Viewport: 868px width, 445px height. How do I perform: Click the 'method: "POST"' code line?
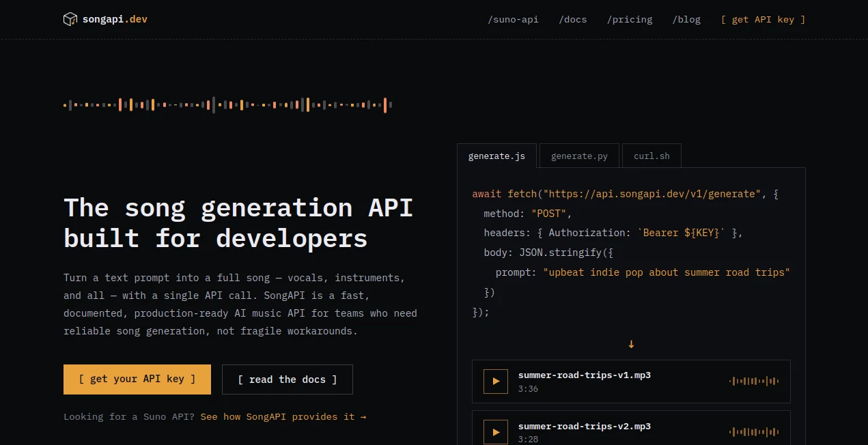pos(528,214)
